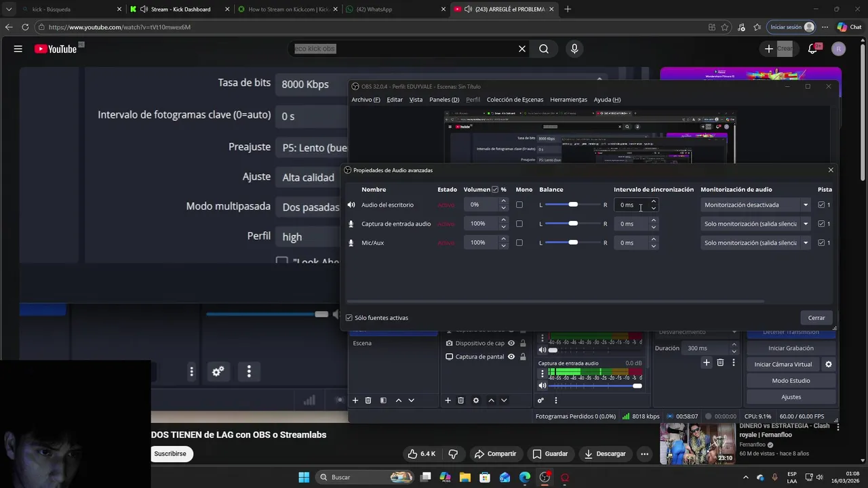Open OBS Vista menu
868x488 pixels.
point(416,100)
